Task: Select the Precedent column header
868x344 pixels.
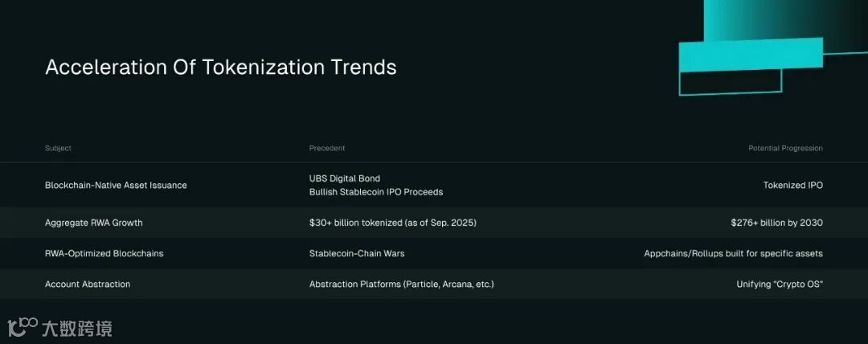Action: 327,149
